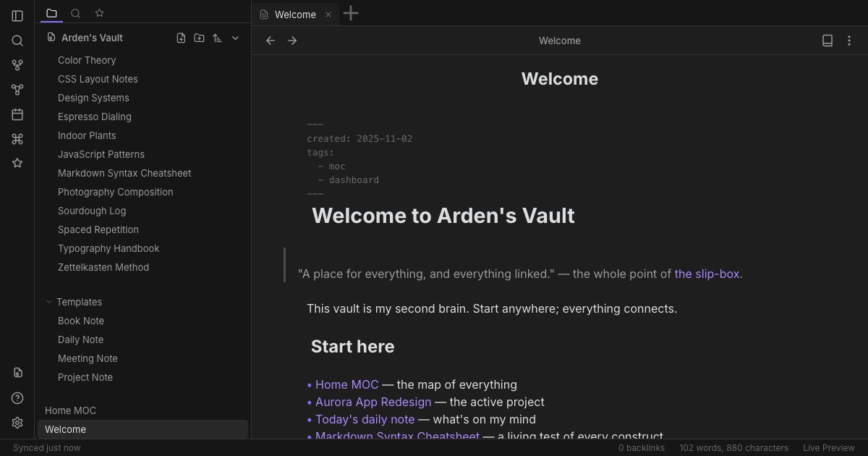Open the calendar daily note ribbon icon
The height and width of the screenshot is (456, 868).
(17, 114)
